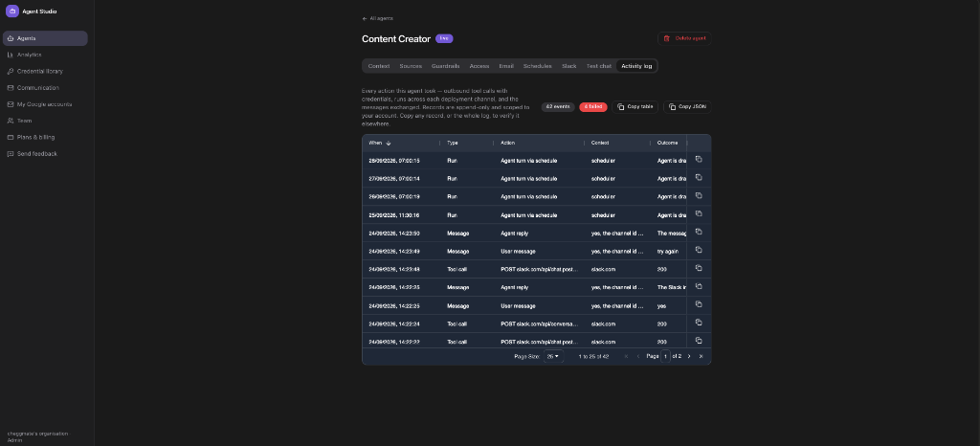
Task: Click "User message" in the 14:22:25 row
Action: 518,305
